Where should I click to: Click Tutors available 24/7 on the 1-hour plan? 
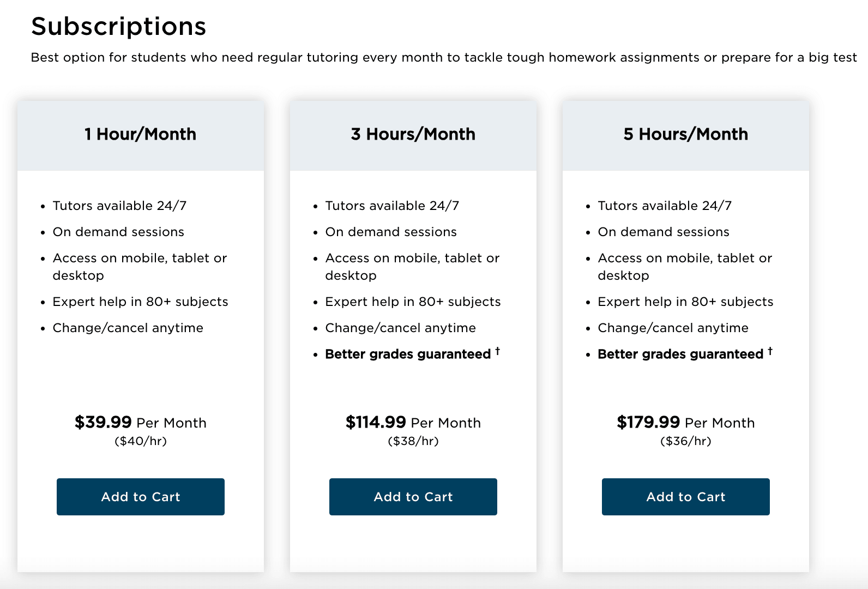(x=120, y=206)
